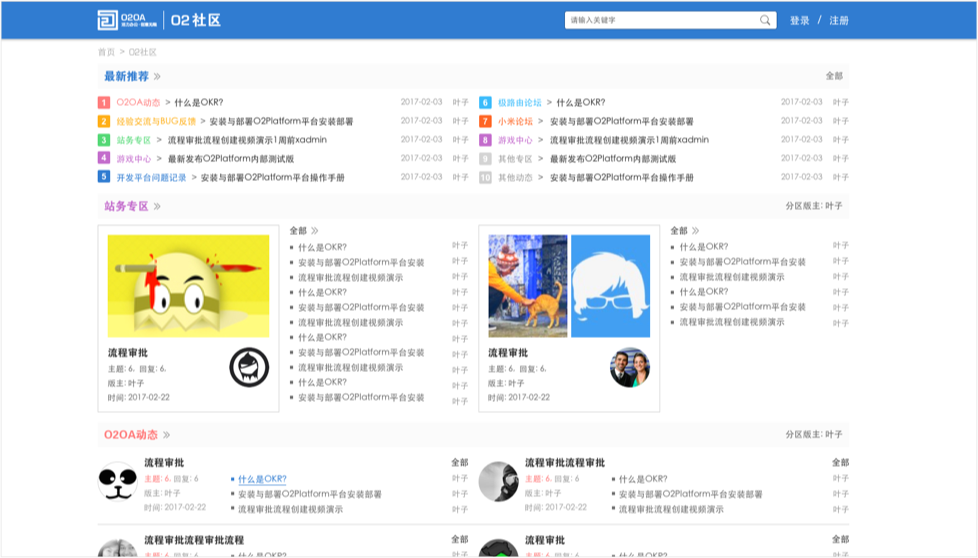Image resolution: width=978 pixels, height=558 pixels.
Task: Click the red number 1 badge
Action: coord(104,102)
